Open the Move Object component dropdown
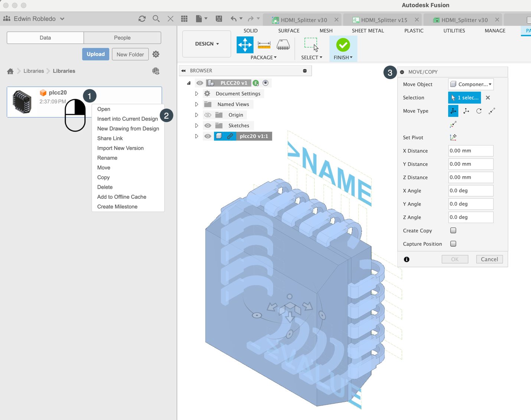Screen dimensions: 531x420 [470, 84]
